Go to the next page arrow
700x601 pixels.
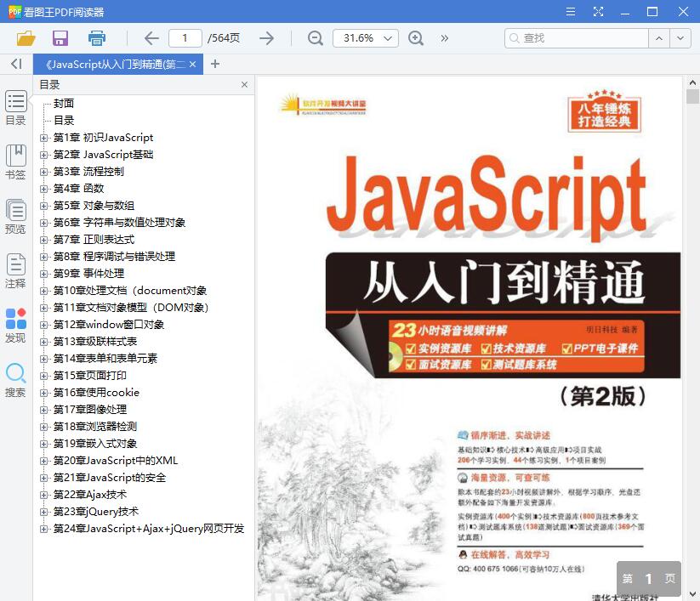coord(266,38)
